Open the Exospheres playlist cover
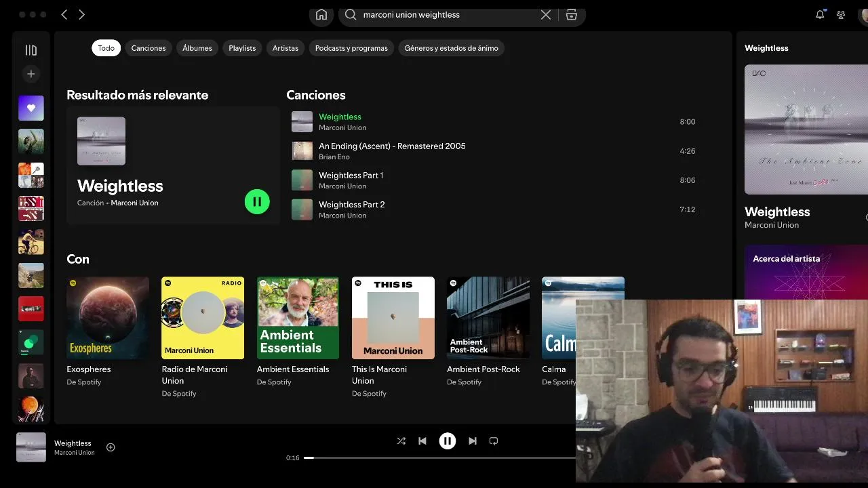Viewport: 868px width, 488px height. (108, 318)
